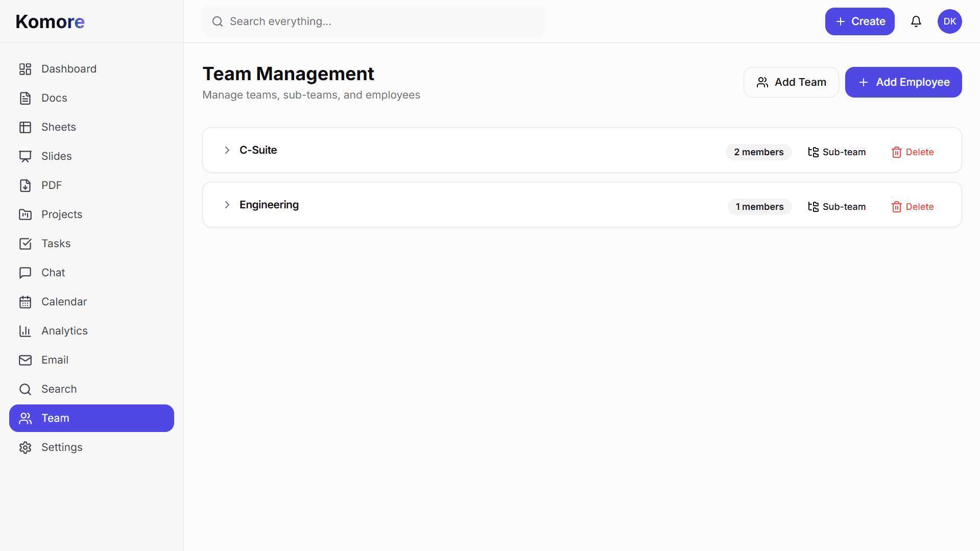Click the Analytics chart icon
980x551 pixels.
pos(26,331)
